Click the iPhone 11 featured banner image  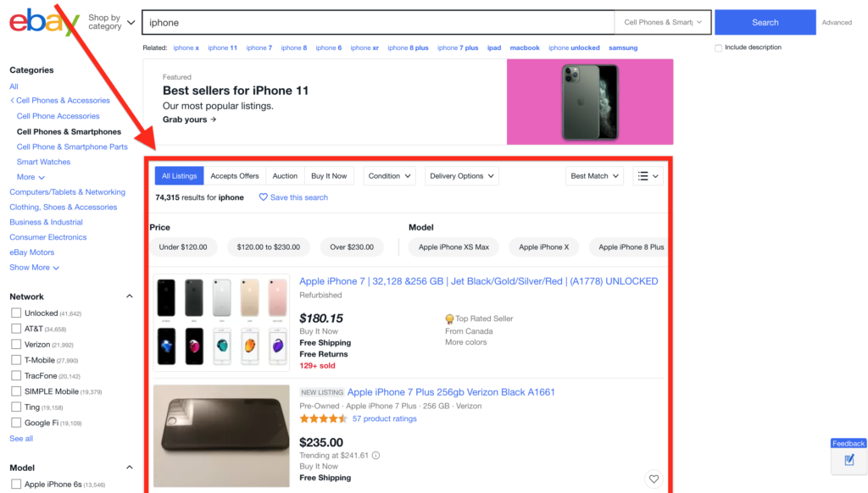click(x=590, y=102)
